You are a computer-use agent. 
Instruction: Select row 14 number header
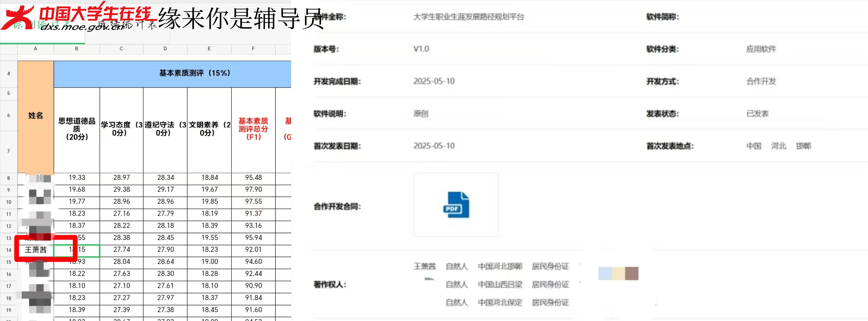[9, 250]
